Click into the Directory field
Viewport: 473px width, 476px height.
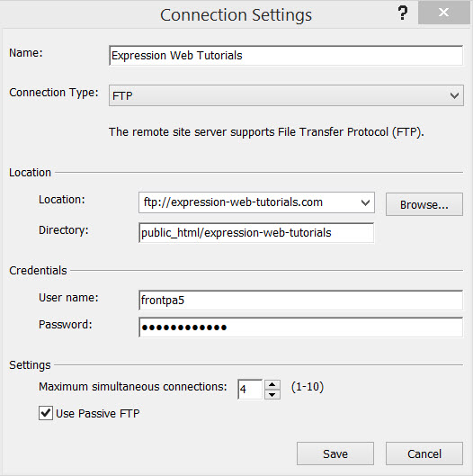coord(256,233)
